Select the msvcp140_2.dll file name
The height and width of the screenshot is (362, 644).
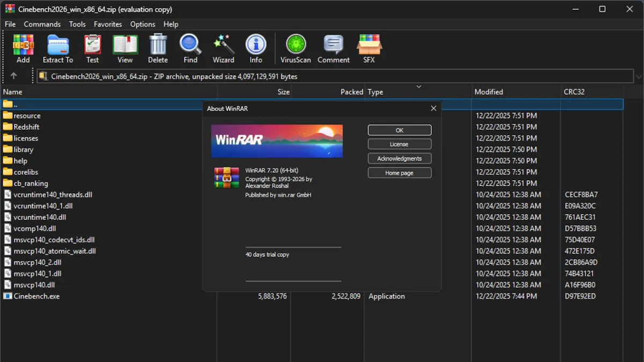pyautogui.click(x=38, y=262)
